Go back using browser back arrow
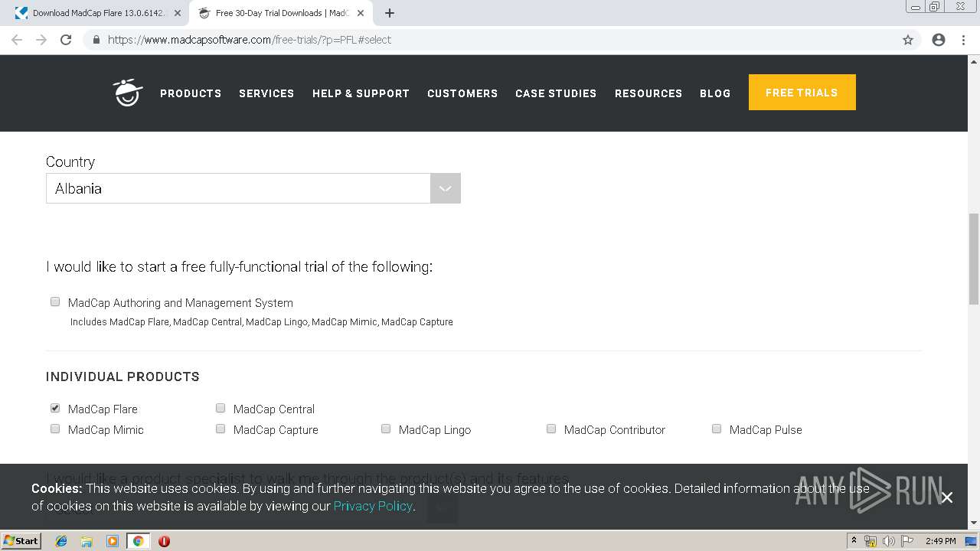Screen dimensions: 980x551 pyautogui.click(x=17, y=40)
